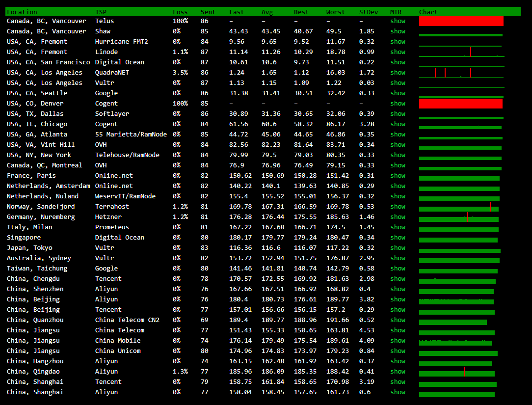Show MTR for Terrahost Sandefjord row
The width and height of the screenshot is (532, 405).
click(398, 206)
